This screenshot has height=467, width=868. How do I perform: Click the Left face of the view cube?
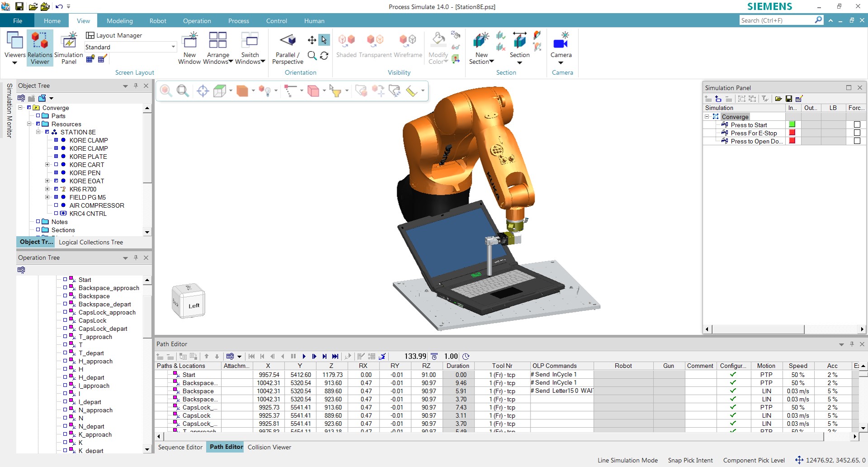click(x=194, y=306)
